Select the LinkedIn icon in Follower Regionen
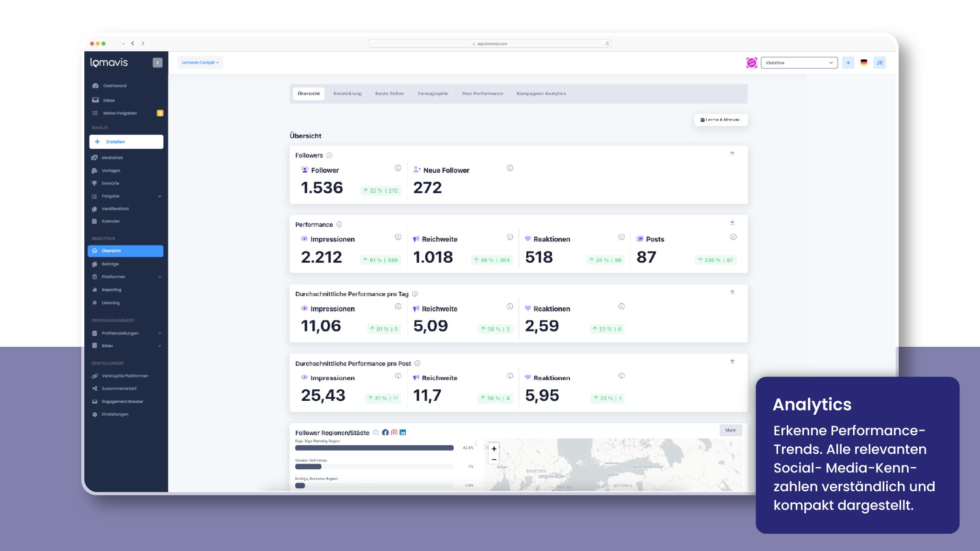 (x=403, y=432)
